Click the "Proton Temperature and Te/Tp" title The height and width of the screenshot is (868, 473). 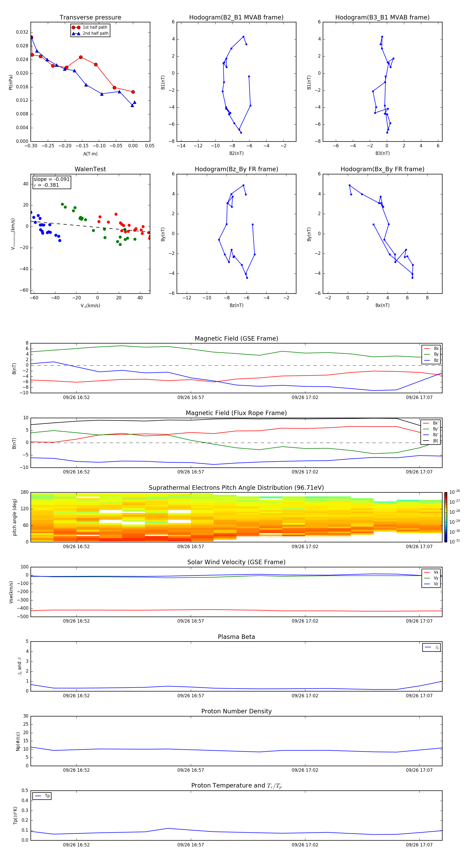[236, 786]
